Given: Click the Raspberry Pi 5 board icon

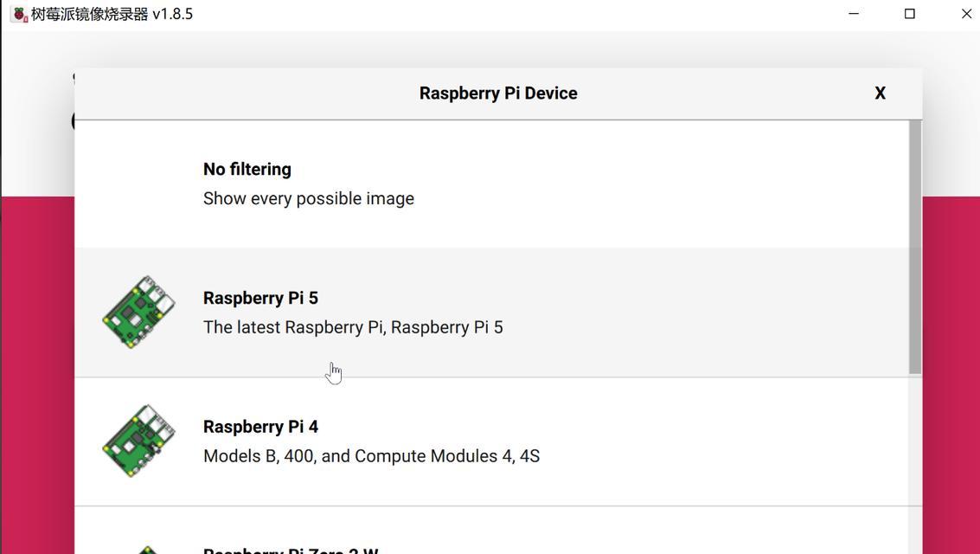Looking at the screenshot, I should pyautogui.click(x=138, y=312).
